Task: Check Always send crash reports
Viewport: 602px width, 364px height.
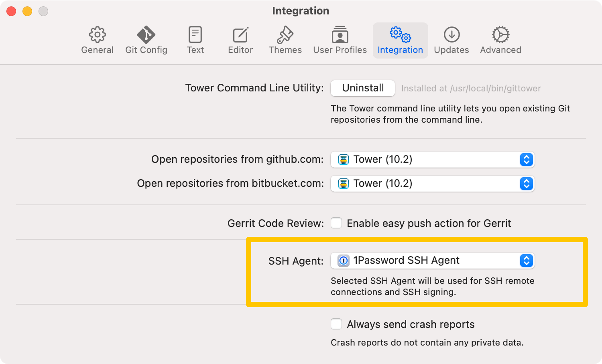Action: pyautogui.click(x=336, y=324)
